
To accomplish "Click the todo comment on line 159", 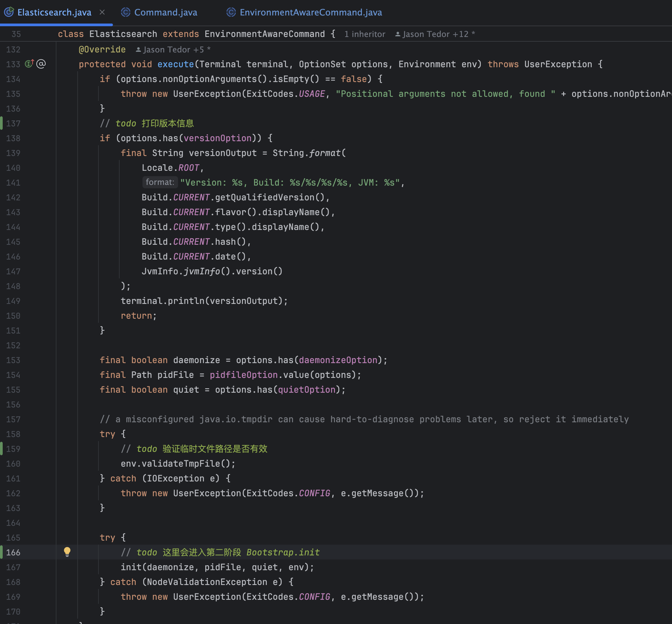I will 194,449.
